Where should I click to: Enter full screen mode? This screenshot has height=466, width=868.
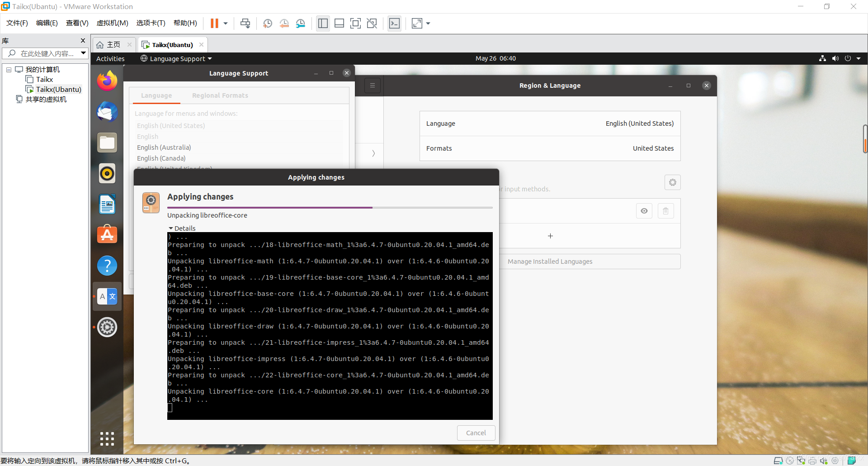pyautogui.click(x=355, y=23)
